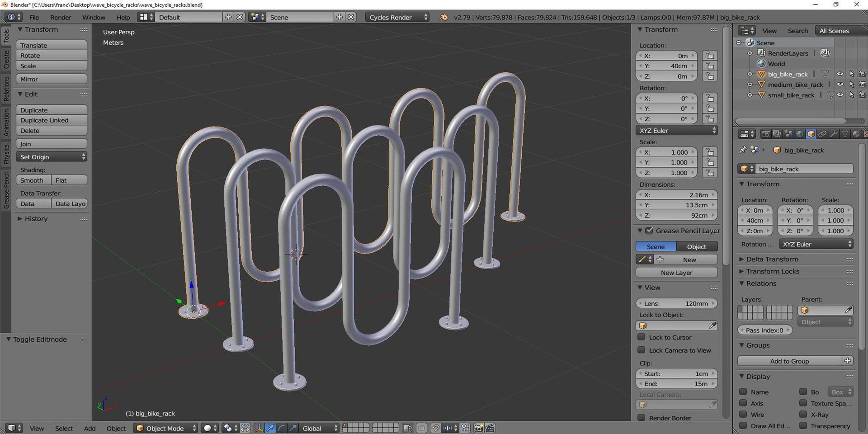
Task: Lock the X location with padlock icon
Action: (710, 56)
